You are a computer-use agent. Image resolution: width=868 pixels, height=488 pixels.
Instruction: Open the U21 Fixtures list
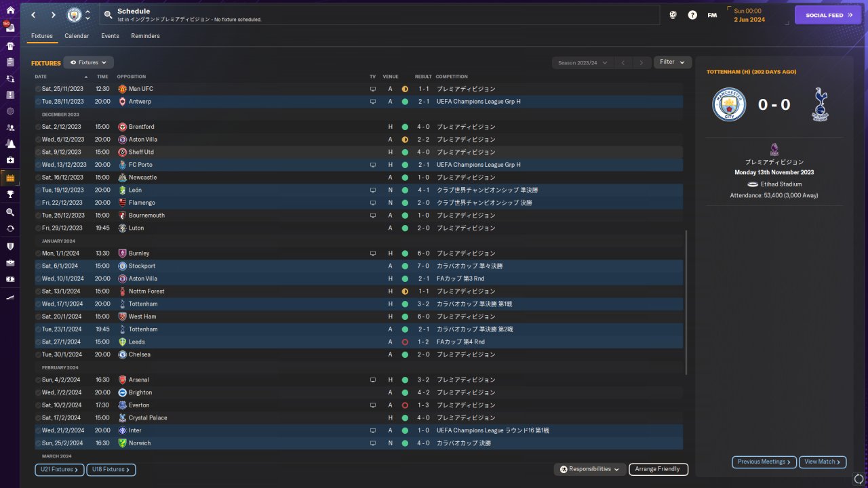click(x=60, y=469)
